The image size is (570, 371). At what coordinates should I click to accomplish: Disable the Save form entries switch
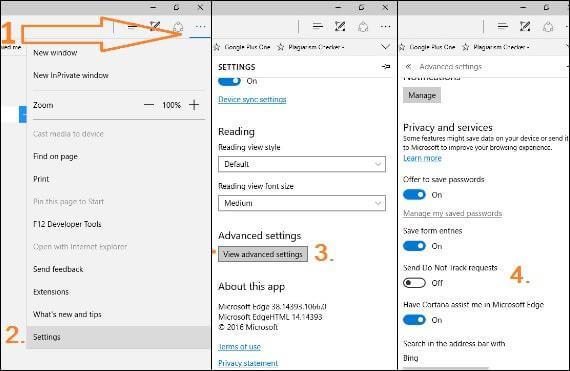[x=414, y=246]
